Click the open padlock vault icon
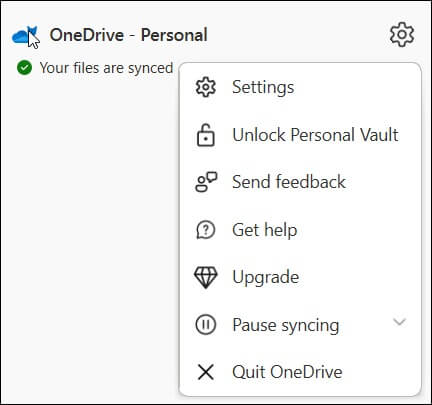Image resolution: width=432 pixels, height=405 pixels. coord(206,135)
